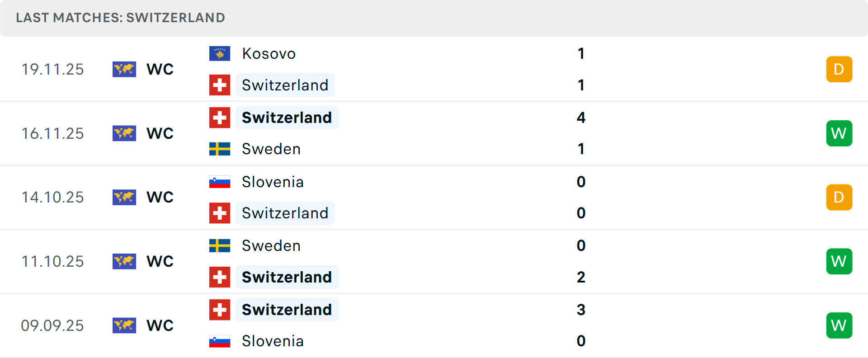Click the D draw badge for Kosovo match

pyautogui.click(x=839, y=69)
